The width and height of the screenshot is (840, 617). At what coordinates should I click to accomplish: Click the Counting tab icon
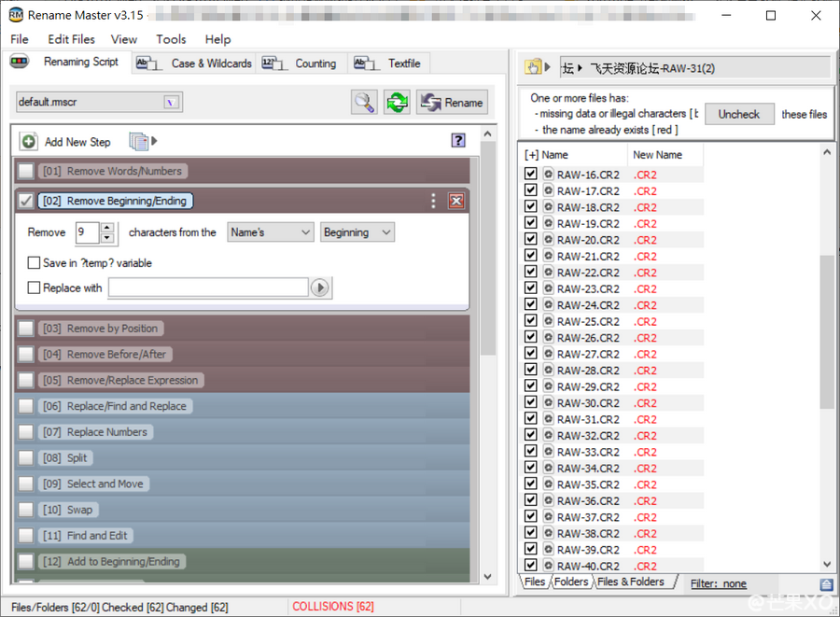coord(274,63)
